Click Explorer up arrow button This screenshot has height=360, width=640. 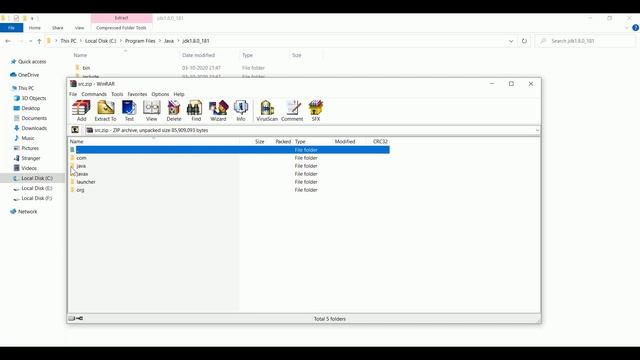coord(39,41)
